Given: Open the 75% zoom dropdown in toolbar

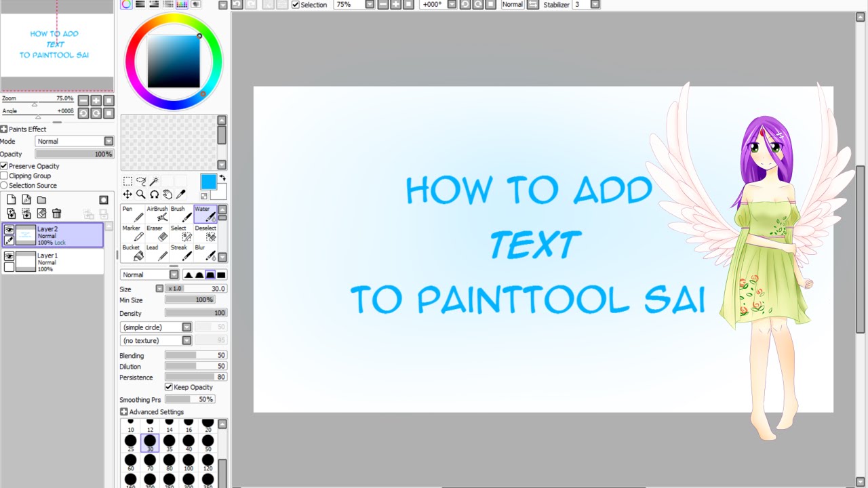Looking at the screenshot, I should point(370,4).
